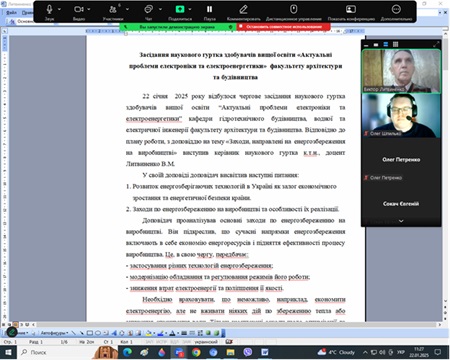The height and width of the screenshot is (360, 450).
Task: Switch the УКР input language
Action: (x=400, y=352)
